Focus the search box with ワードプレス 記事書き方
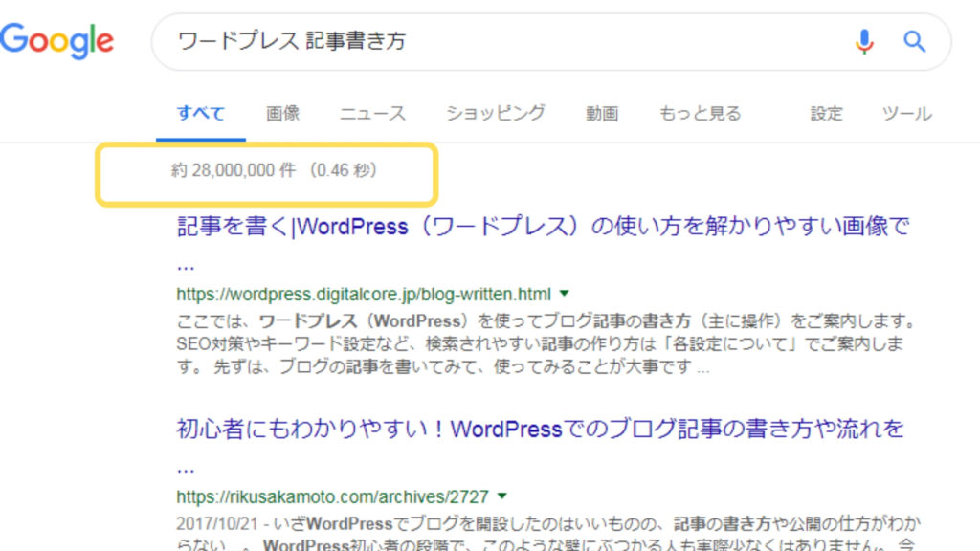 pos(551,42)
